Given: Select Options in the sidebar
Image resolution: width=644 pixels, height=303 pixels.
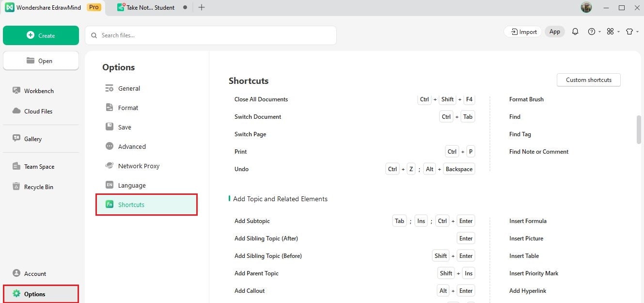Looking at the screenshot, I should pyautogui.click(x=41, y=294).
